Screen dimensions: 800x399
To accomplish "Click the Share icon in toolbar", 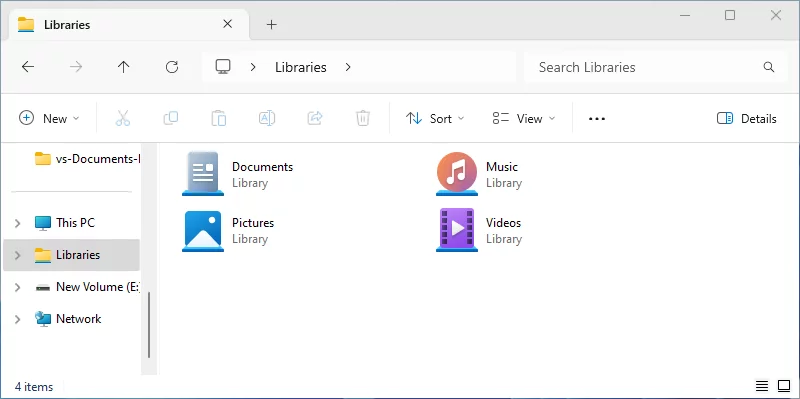I will tap(315, 118).
